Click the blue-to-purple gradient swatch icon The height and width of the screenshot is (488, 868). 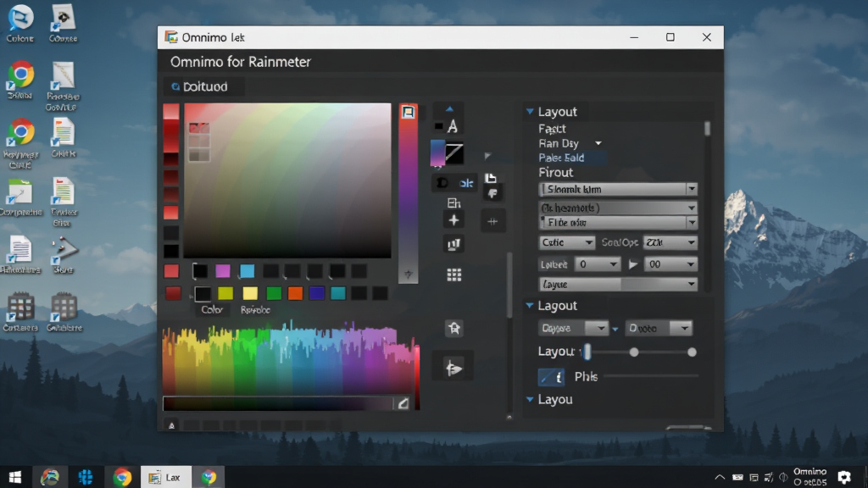point(437,152)
